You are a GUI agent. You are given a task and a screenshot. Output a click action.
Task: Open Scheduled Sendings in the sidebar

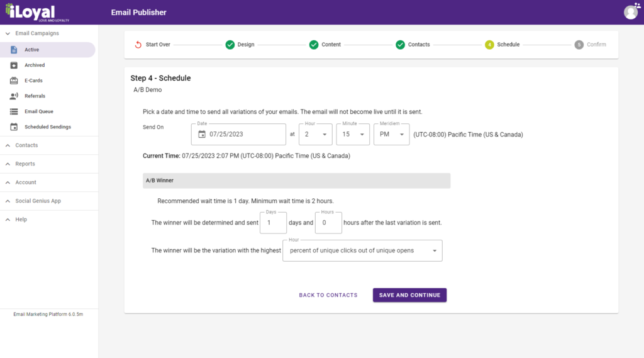(x=48, y=127)
